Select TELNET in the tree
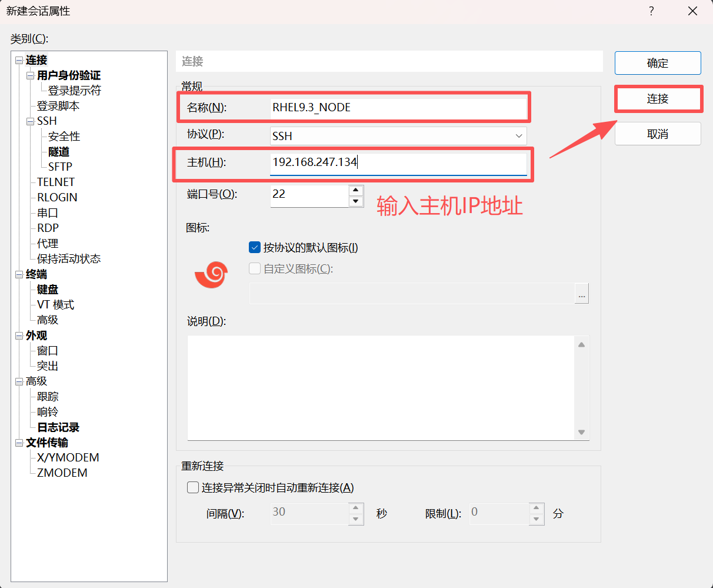 tap(56, 182)
